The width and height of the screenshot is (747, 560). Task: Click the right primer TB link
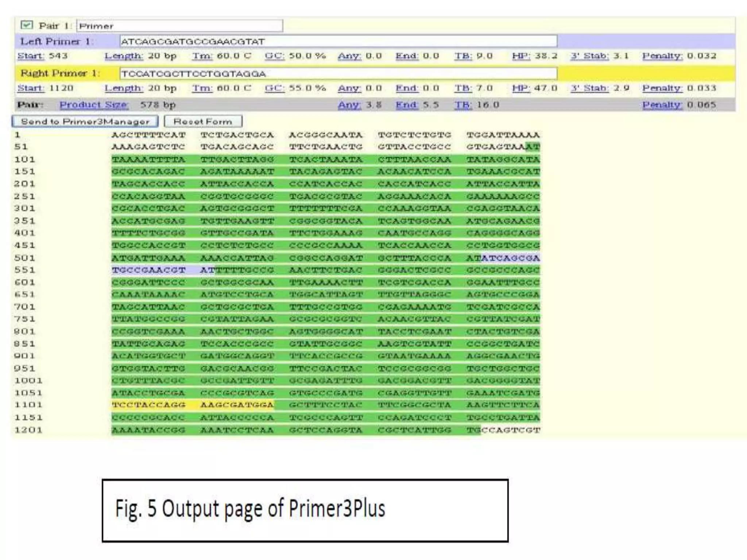click(x=463, y=88)
